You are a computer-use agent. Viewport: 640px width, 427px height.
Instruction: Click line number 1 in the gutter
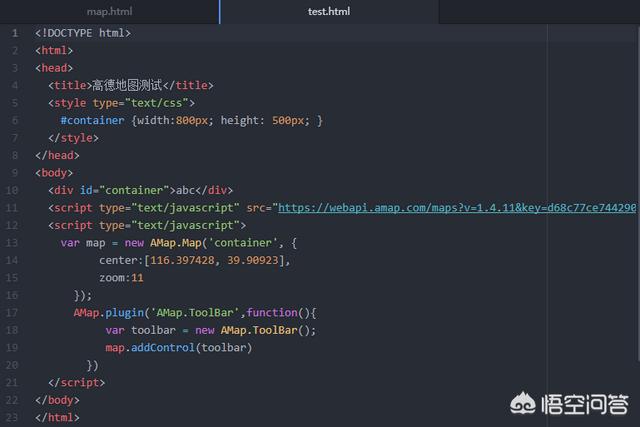15,33
